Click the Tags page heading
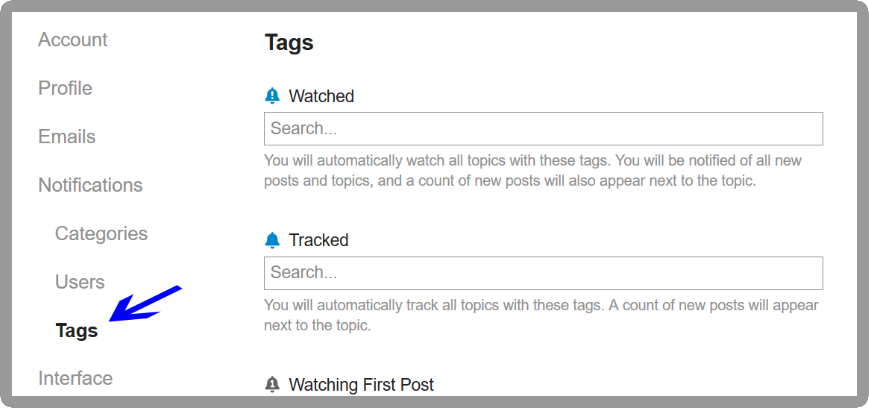This screenshot has height=408, width=869. pyautogui.click(x=289, y=42)
